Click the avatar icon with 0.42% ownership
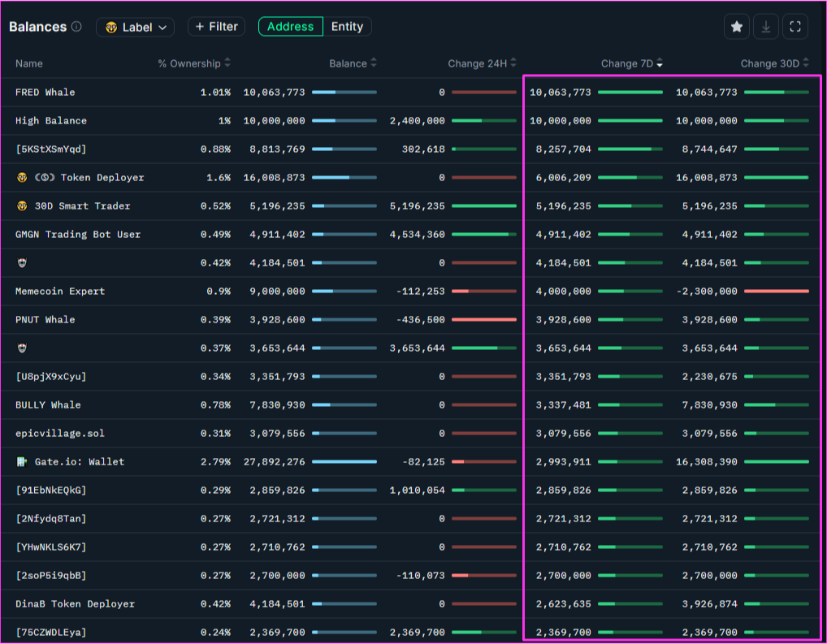The image size is (827, 644). pyautogui.click(x=22, y=262)
